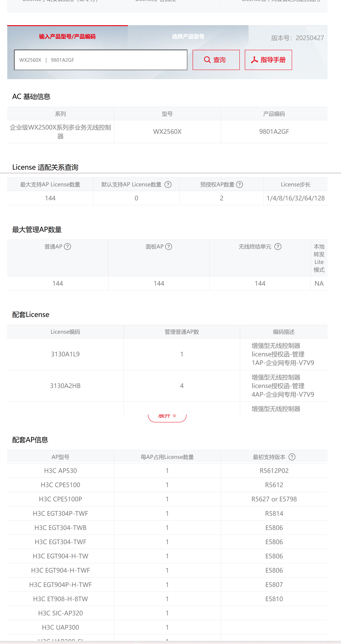Select product code cell 9801A2GF in table
Screen dimensions: 341x644
point(274,132)
